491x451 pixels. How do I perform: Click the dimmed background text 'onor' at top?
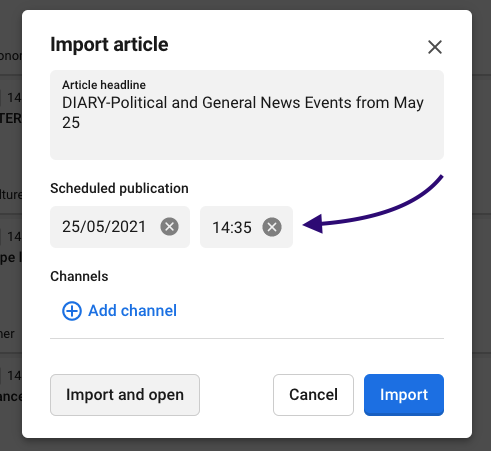pyautogui.click(x=11, y=56)
